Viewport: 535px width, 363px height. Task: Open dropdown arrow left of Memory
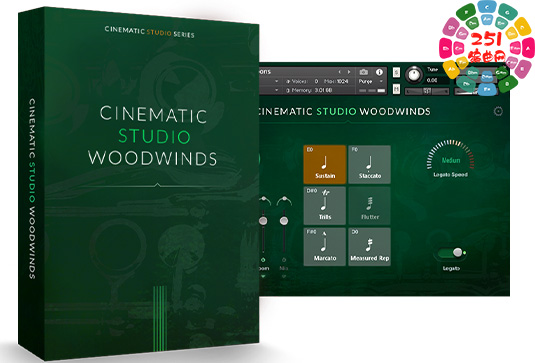tap(276, 90)
